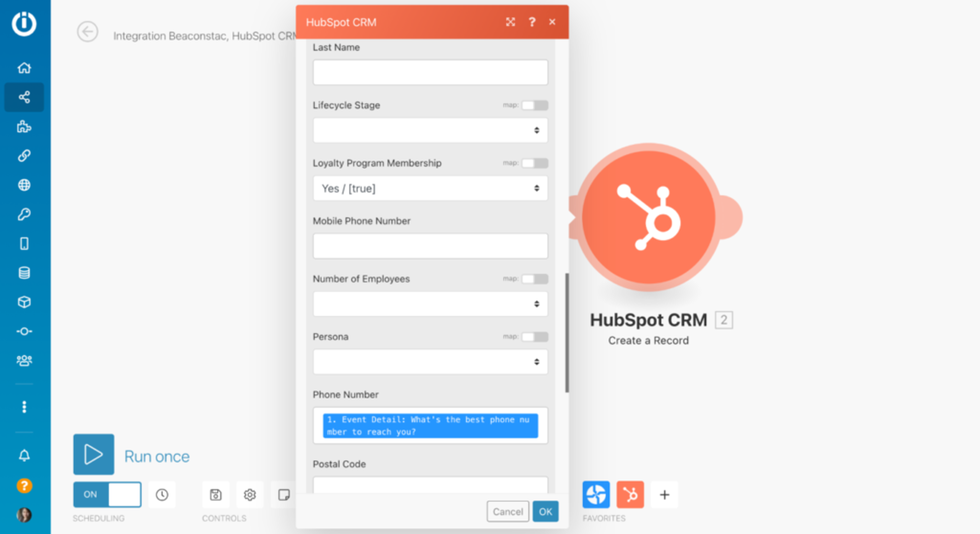Click the Run once play button
The image size is (980, 534).
[94, 454]
